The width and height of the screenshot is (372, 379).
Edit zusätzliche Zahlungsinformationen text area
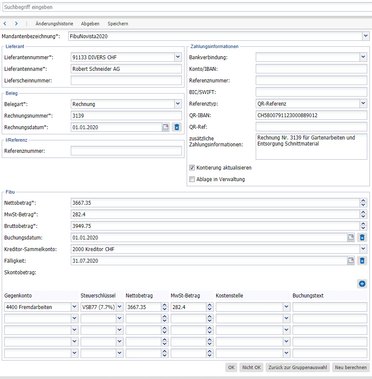click(311, 147)
